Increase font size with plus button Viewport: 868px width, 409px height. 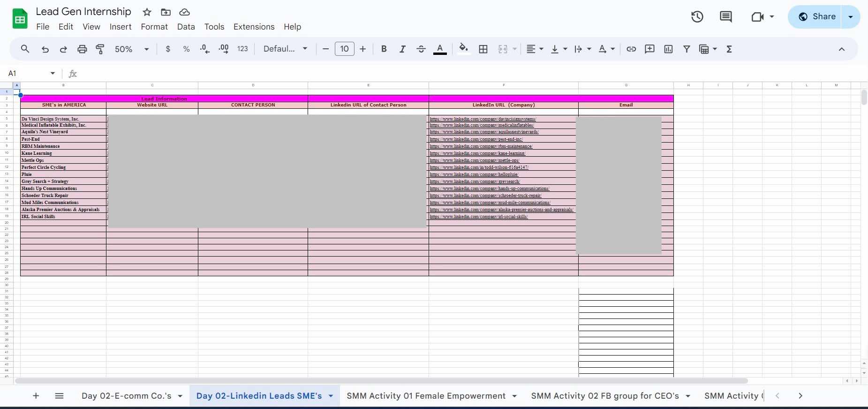(362, 49)
